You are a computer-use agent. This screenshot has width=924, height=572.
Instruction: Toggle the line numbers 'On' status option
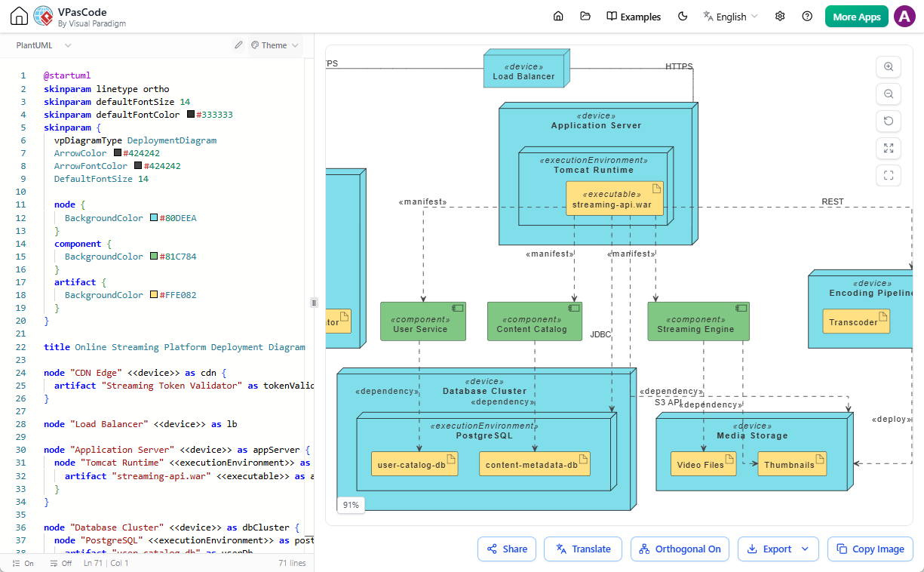click(x=23, y=563)
